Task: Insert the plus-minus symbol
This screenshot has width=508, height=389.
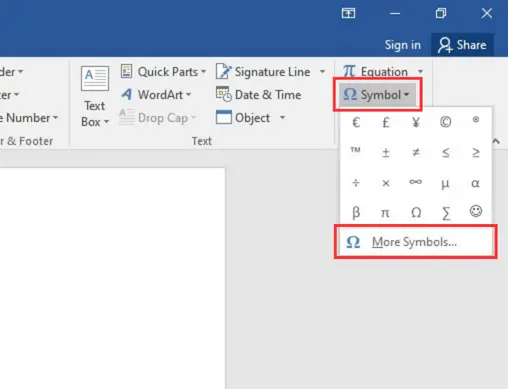Action: [x=386, y=152]
